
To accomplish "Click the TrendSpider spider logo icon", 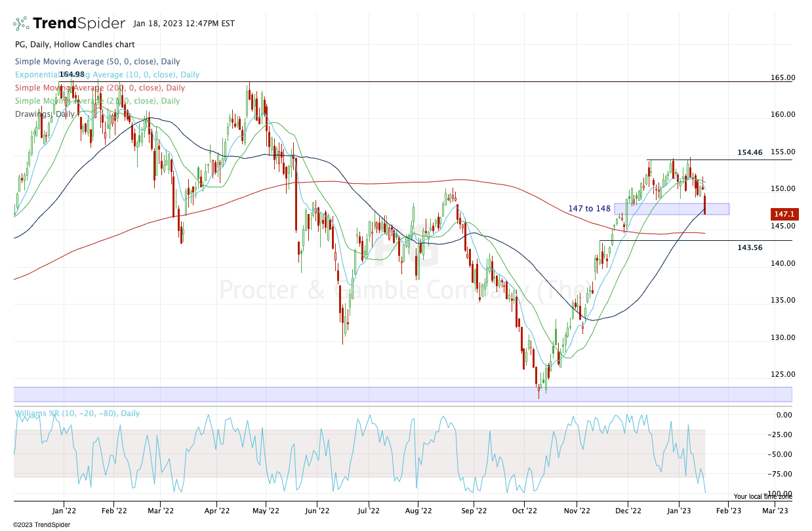I will point(21,24).
